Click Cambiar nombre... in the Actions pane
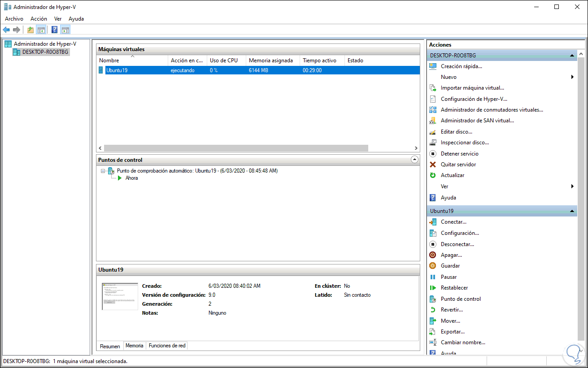588x368 pixels. coord(463,342)
